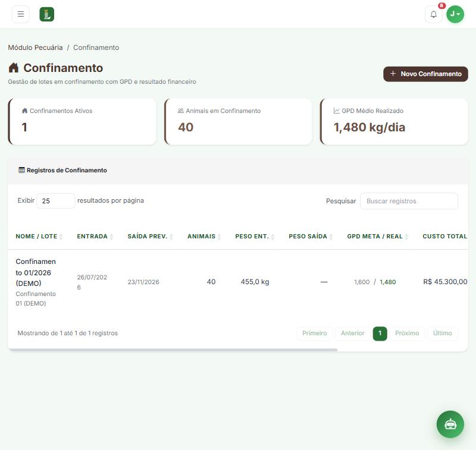Click the GPD Médio Realizado card

point(394,122)
